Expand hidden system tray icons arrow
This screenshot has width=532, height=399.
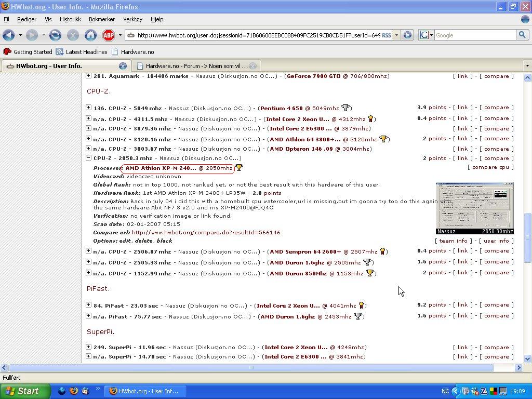click(455, 391)
